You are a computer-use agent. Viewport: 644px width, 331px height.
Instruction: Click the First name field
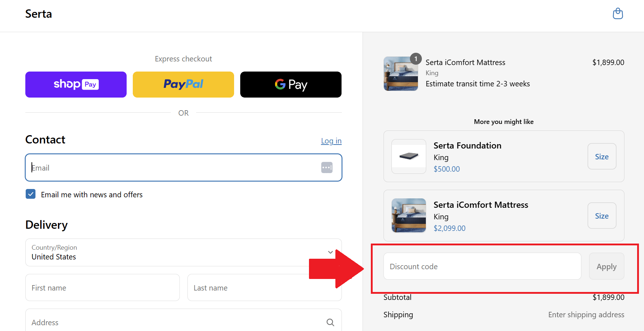coord(102,288)
